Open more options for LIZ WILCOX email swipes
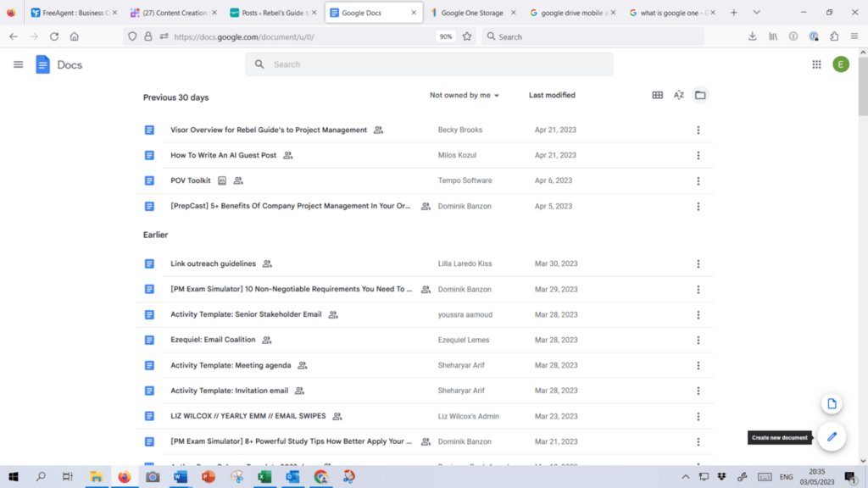Screen dimensions: 868x488 pos(698,417)
